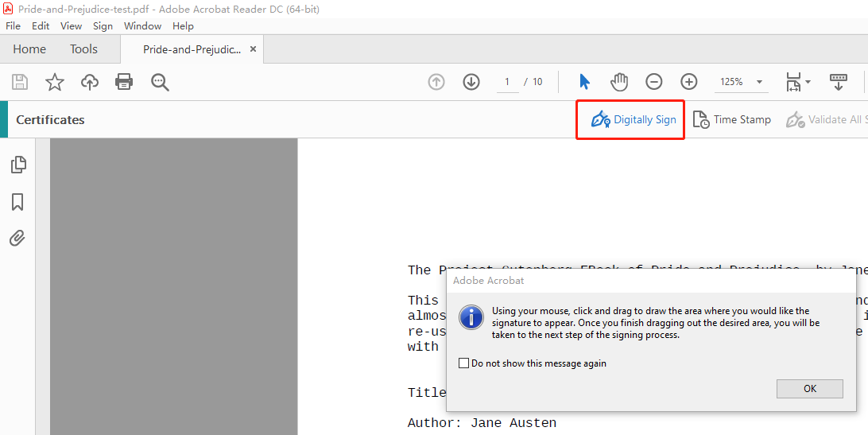The height and width of the screenshot is (435, 868).
Task: Click the Adobe Acrobat dialog title bar
Action: 651,281
